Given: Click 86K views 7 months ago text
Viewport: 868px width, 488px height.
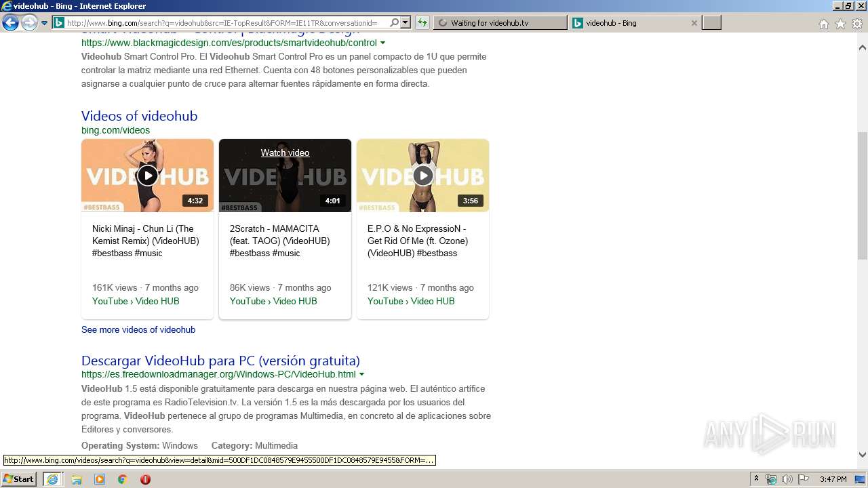Looking at the screenshot, I should (281, 287).
